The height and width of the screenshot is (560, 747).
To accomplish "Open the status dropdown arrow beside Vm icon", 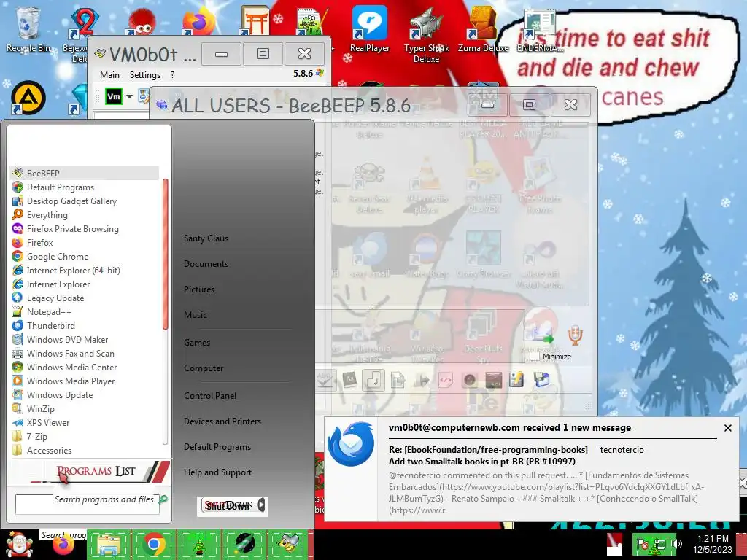I will click(x=129, y=96).
